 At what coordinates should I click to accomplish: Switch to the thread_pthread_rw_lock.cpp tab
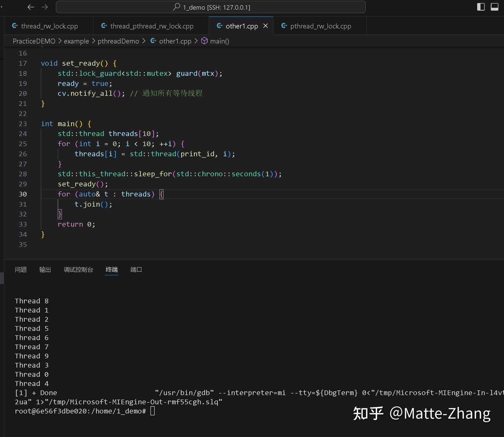point(152,26)
